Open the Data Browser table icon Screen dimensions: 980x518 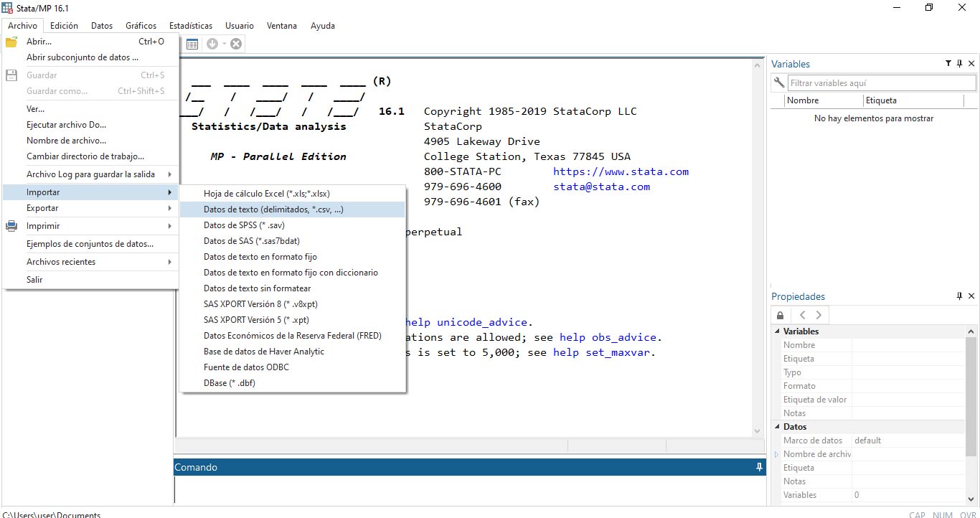point(192,44)
